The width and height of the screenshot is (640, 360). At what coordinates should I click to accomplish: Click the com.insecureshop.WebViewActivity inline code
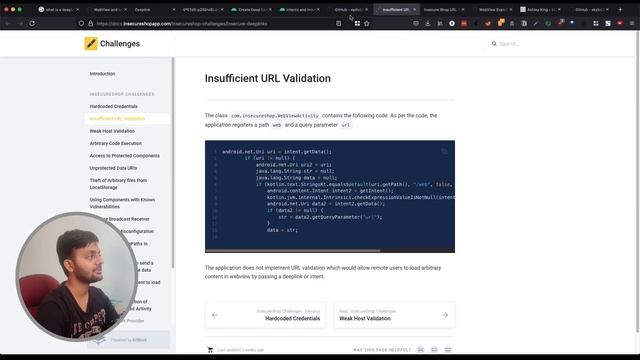point(275,116)
